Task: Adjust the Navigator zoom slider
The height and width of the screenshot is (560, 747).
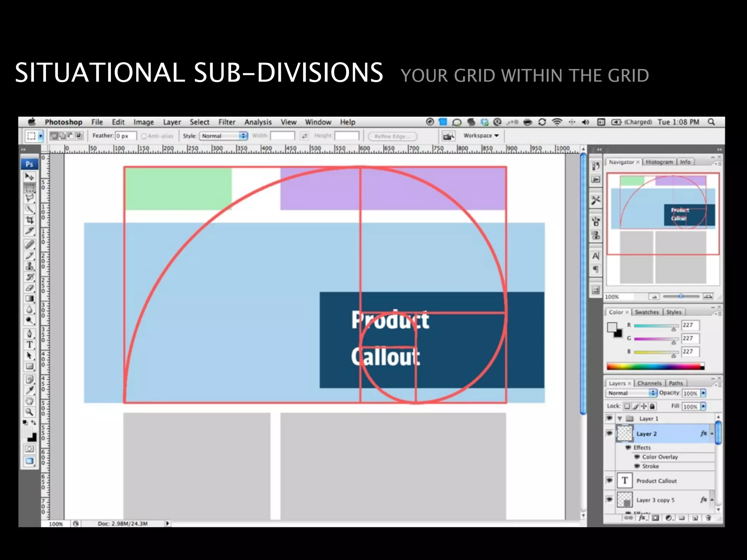Action: click(x=681, y=296)
